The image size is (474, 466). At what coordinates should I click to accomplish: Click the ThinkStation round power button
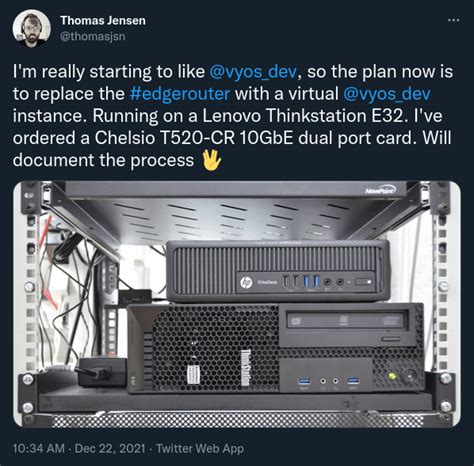coord(409,377)
